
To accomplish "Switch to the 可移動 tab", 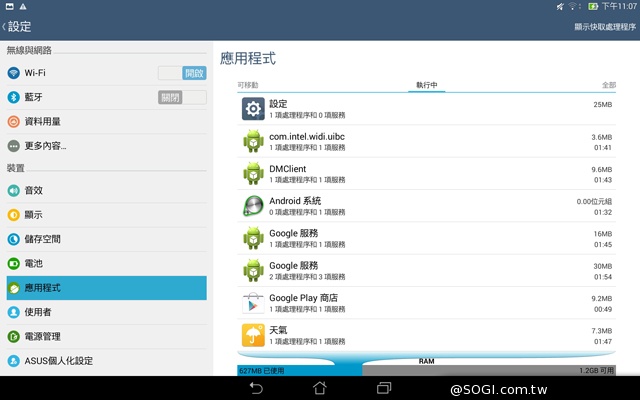I will tap(248, 85).
